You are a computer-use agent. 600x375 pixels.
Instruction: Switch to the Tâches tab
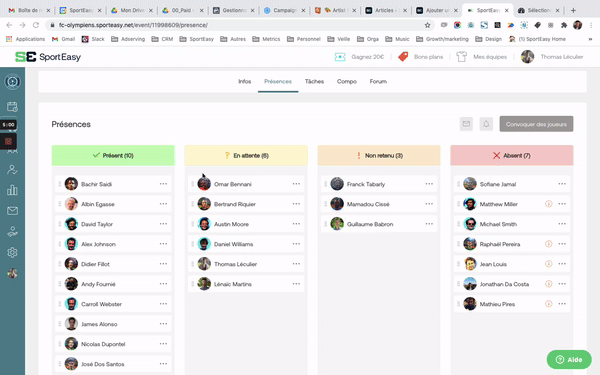tap(314, 82)
